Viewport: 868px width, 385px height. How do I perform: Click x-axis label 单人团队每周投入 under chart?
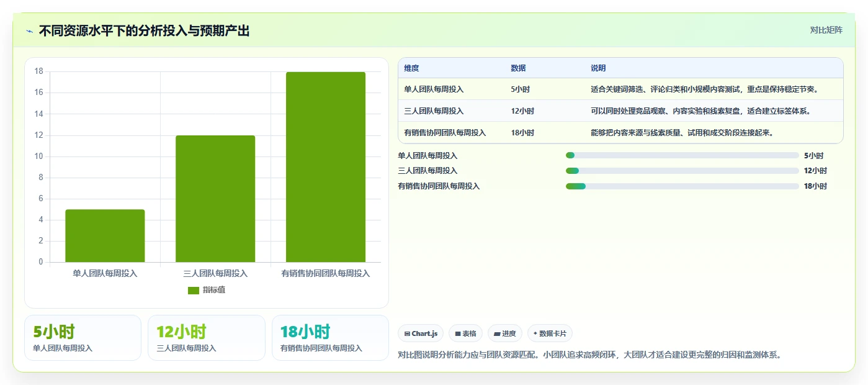[x=105, y=273]
